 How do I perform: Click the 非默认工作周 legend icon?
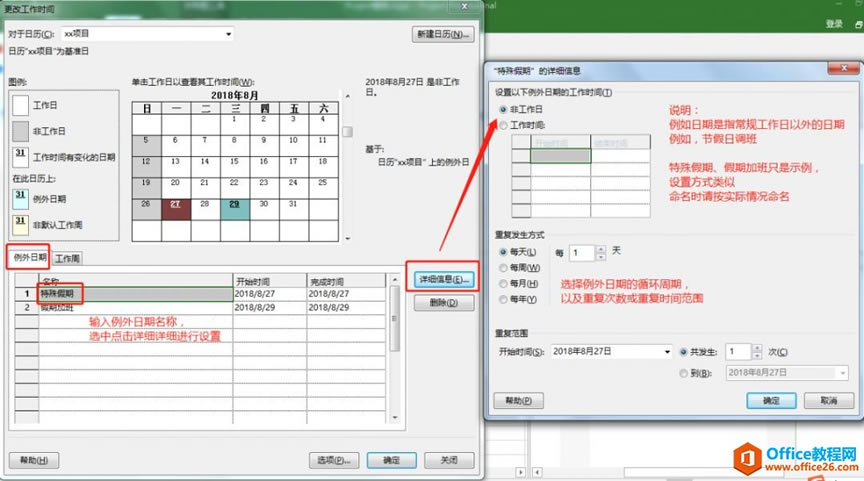(20, 225)
